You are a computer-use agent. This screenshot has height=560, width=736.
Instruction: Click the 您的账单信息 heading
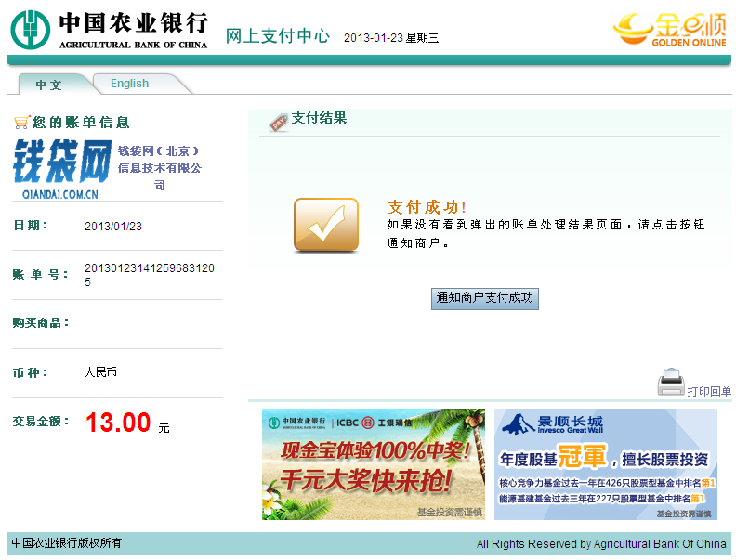(81, 123)
